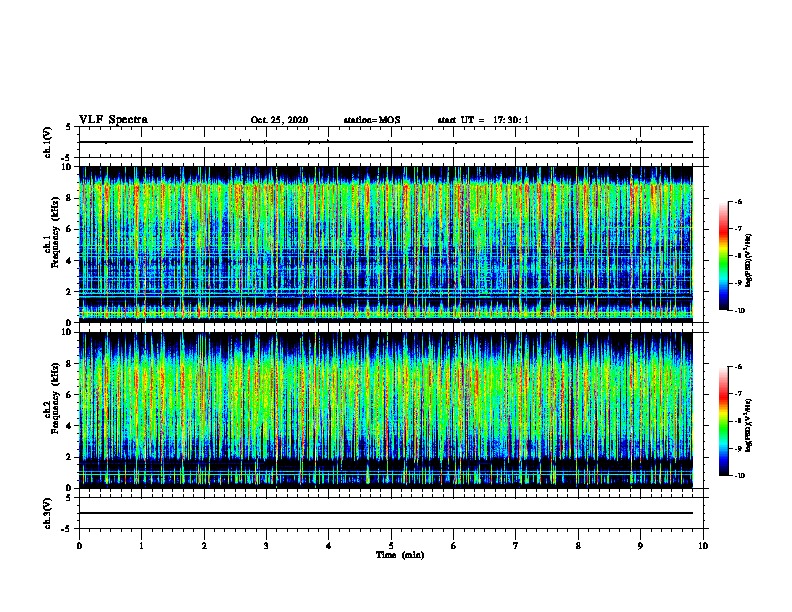The height and width of the screenshot is (612, 792).
Task: Click the ch.2 frequency tick "10"
Action: click(x=67, y=332)
